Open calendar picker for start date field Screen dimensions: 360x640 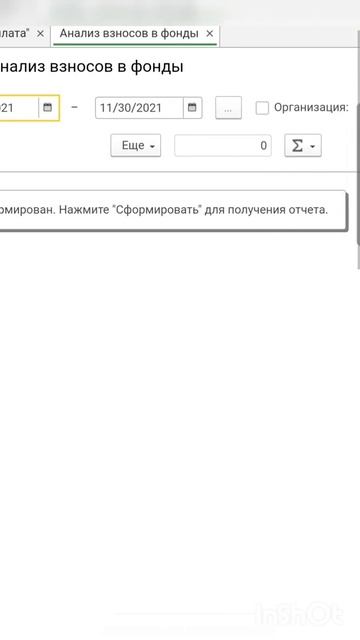tap(48, 108)
